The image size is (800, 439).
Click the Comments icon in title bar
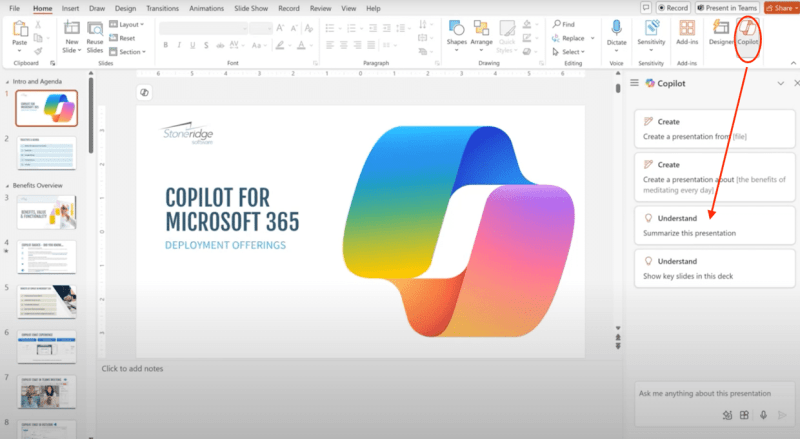pos(646,8)
